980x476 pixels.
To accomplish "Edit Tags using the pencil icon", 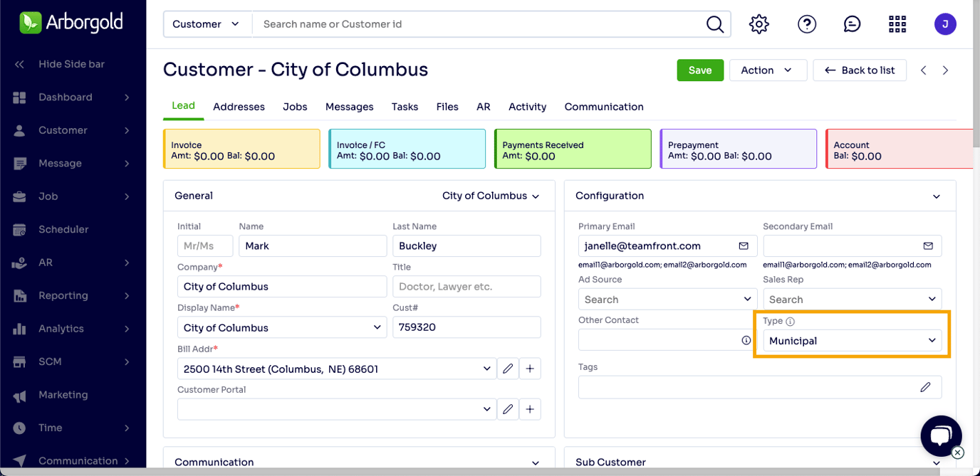I will tap(925, 388).
